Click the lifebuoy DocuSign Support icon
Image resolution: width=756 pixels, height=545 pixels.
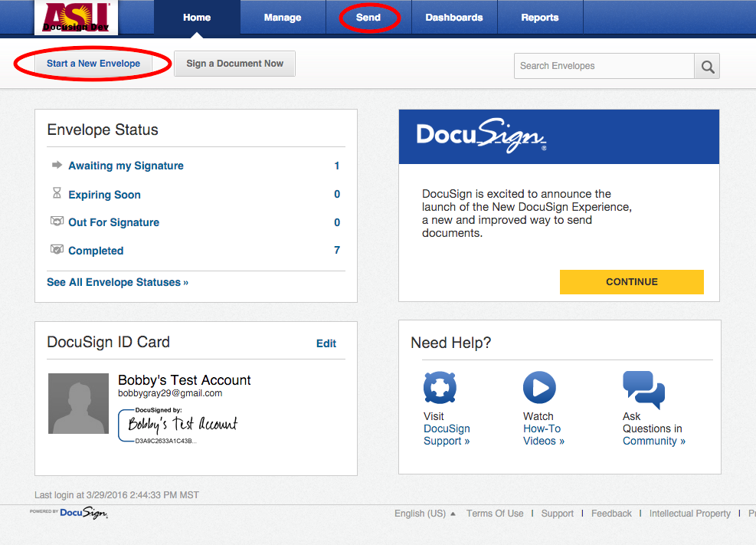tap(440, 387)
